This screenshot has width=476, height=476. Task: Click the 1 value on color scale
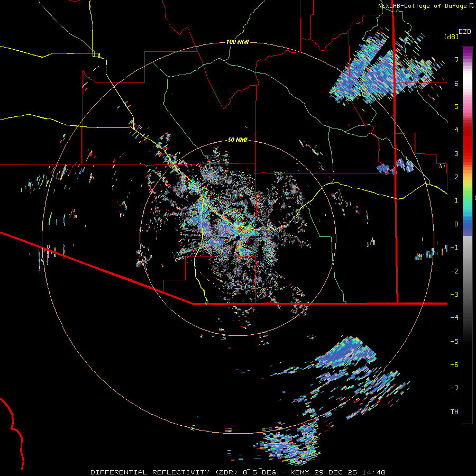pos(456,200)
